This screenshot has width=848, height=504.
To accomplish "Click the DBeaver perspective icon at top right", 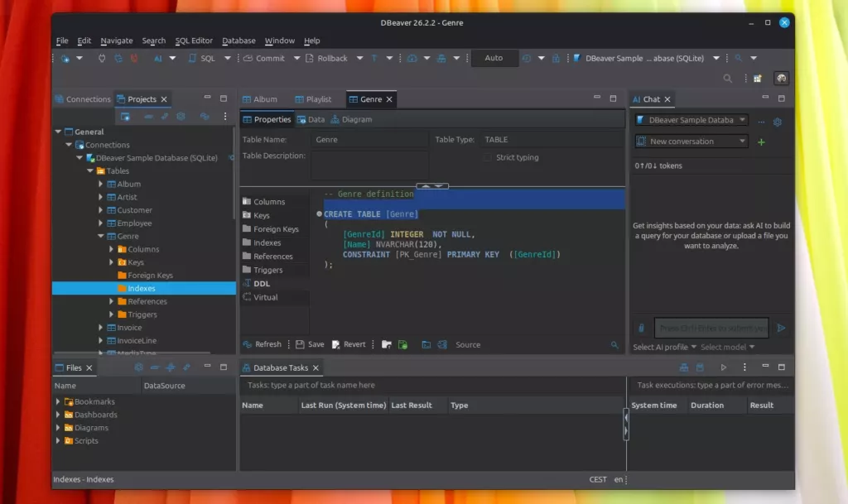I will [781, 79].
